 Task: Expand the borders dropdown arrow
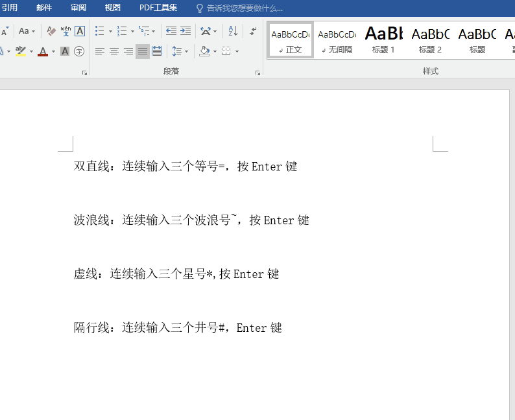[x=237, y=51]
